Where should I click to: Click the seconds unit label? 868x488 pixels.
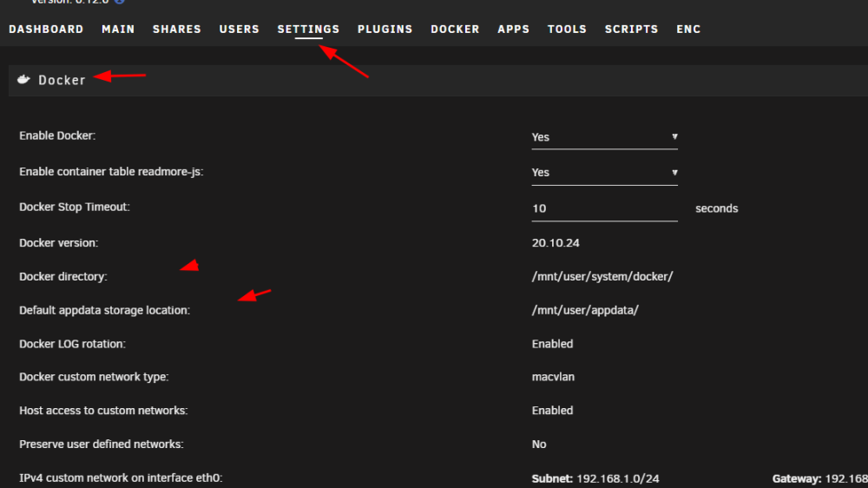click(x=716, y=208)
